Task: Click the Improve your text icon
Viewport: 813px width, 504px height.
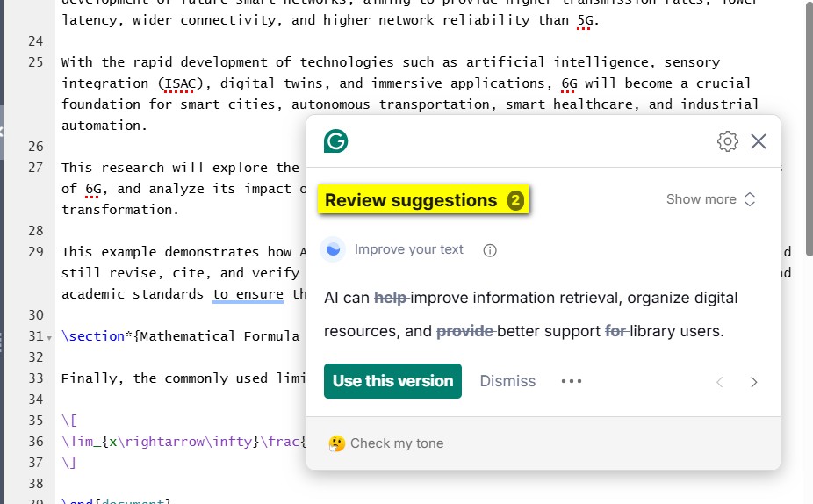Action: pos(333,250)
